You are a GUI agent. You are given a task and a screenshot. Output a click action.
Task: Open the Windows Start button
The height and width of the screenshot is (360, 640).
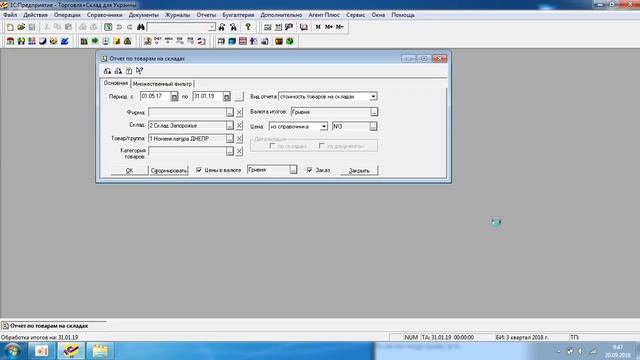[13, 351]
